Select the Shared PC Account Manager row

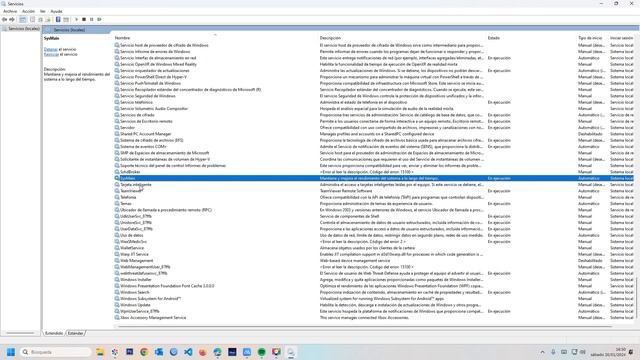(x=373, y=134)
